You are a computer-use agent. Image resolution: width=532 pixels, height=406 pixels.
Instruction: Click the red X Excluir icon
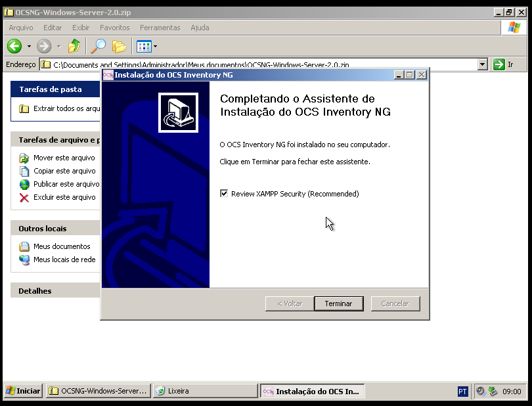24,198
